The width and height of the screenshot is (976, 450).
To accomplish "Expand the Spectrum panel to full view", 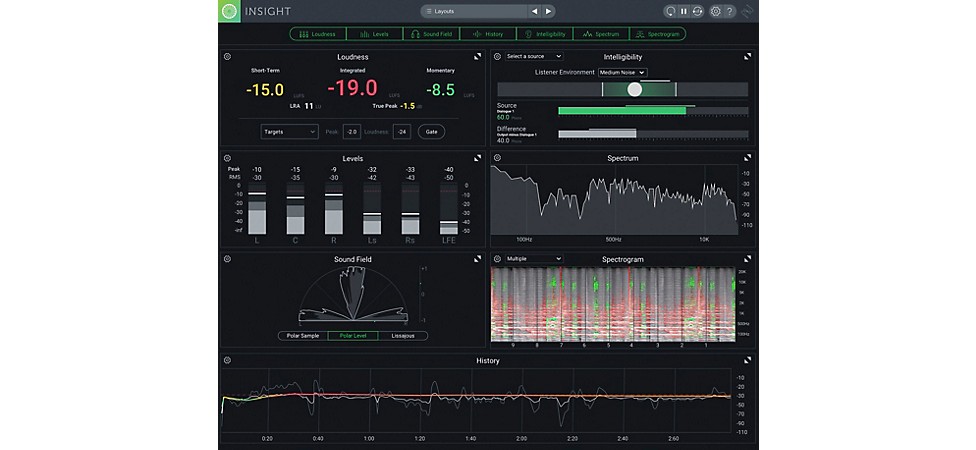I will click(748, 158).
